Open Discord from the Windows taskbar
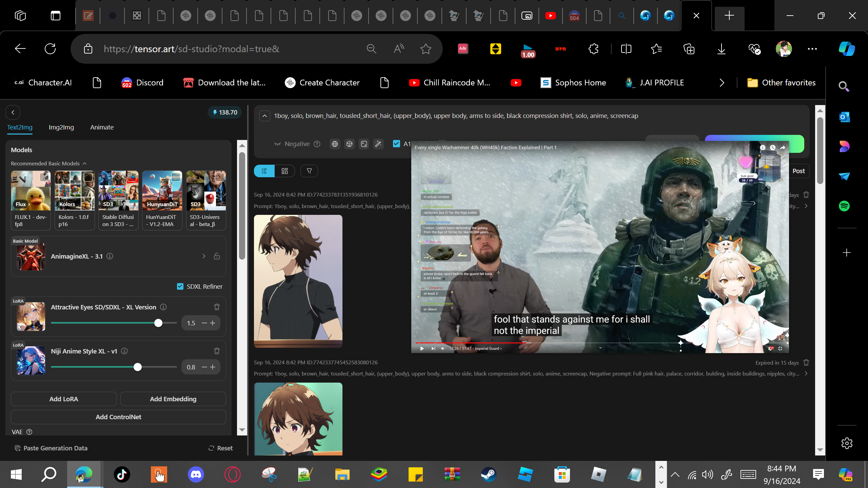 [x=196, y=474]
